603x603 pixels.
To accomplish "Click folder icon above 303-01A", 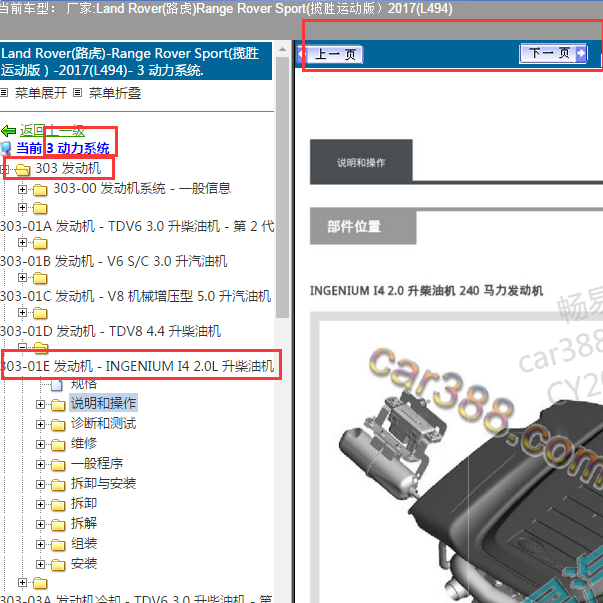I will pos(40,208).
